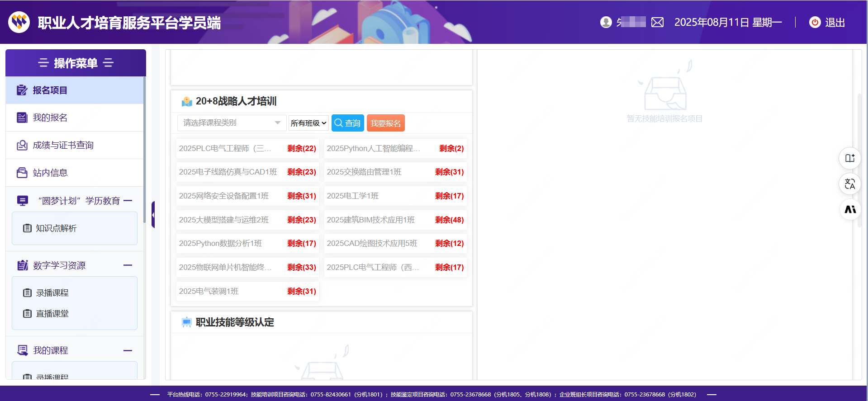Open the 2025电工学1班 course entry

pos(353,196)
